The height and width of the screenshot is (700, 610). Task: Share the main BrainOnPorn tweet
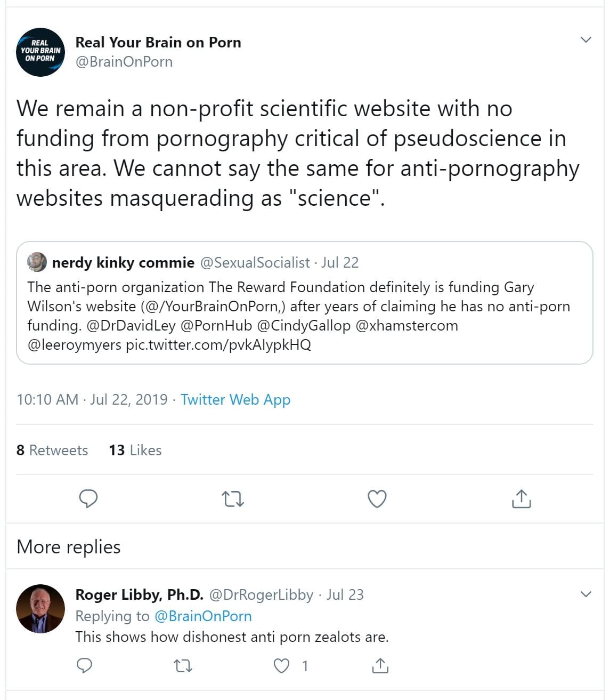[521, 498]
